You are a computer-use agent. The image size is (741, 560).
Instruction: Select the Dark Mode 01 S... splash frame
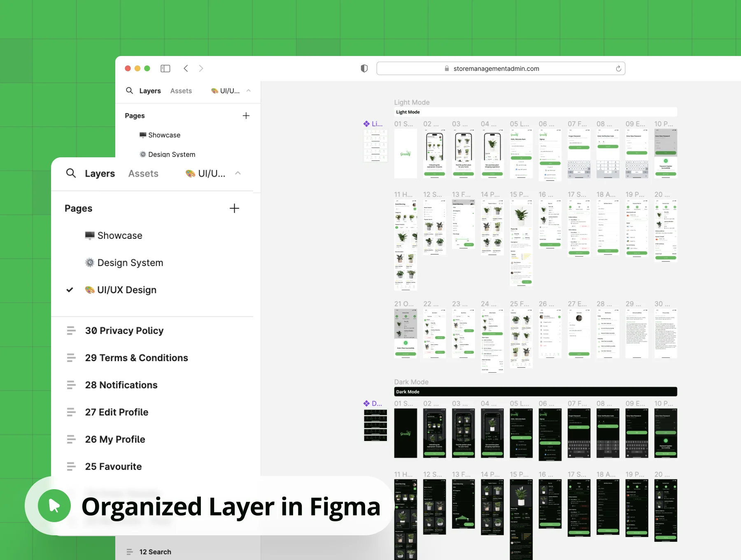pyautogui.click(x=405, y=433)
